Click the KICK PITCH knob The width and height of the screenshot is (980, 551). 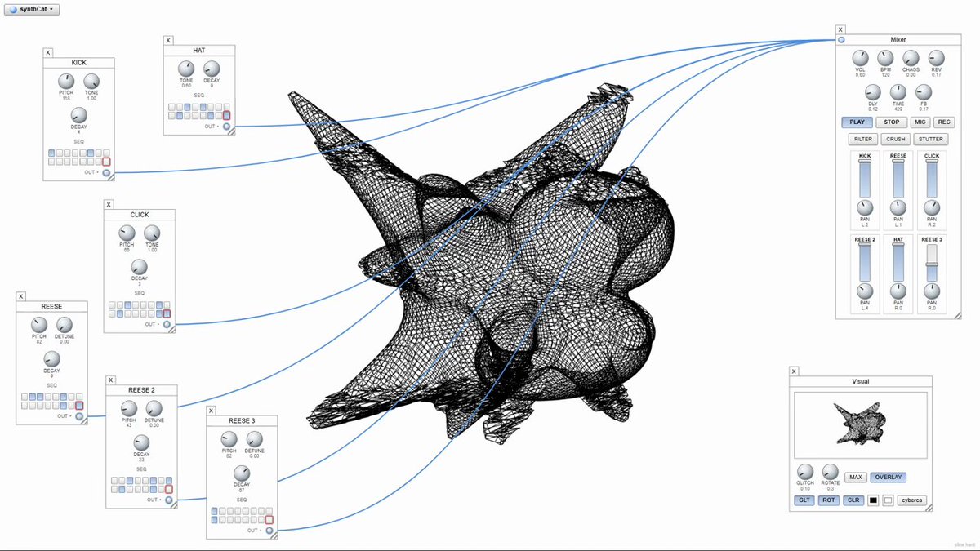66,81
